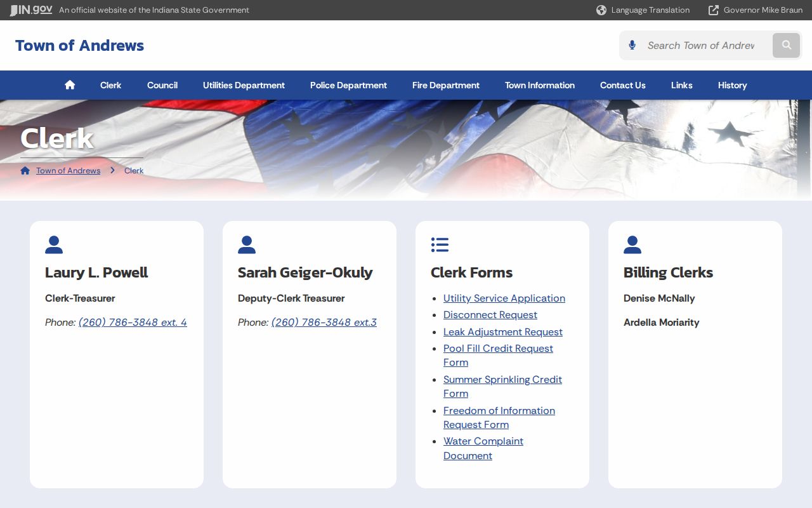This screenshot has width=812, height=508.
Task: Activate the voice search microphone icon
Action: (x=632, y=45)
